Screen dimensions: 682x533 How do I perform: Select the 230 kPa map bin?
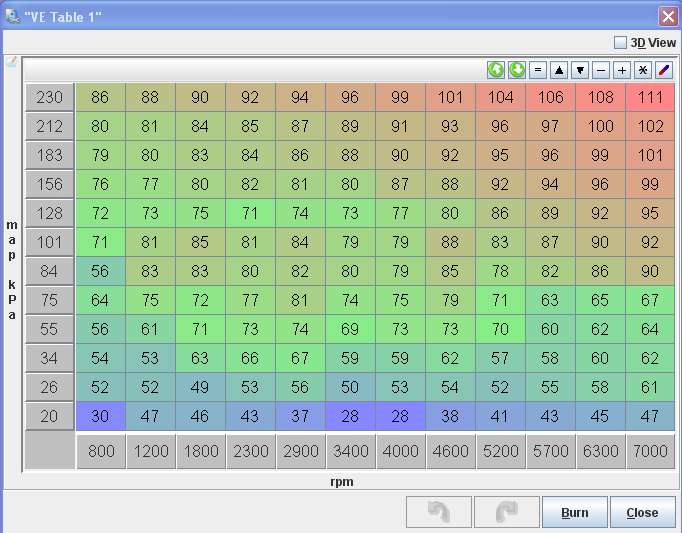click(x=50, y=97)
